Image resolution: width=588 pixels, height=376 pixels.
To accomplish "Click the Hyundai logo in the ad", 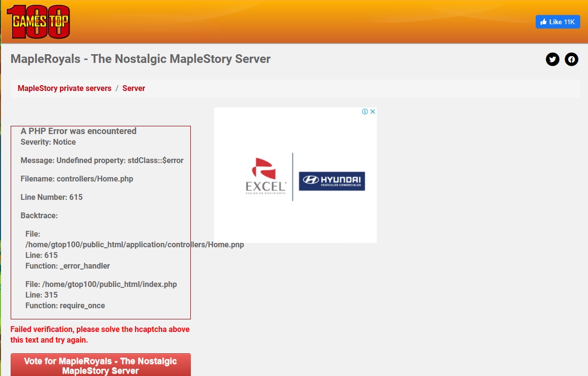I will click(x=332, y=180).
